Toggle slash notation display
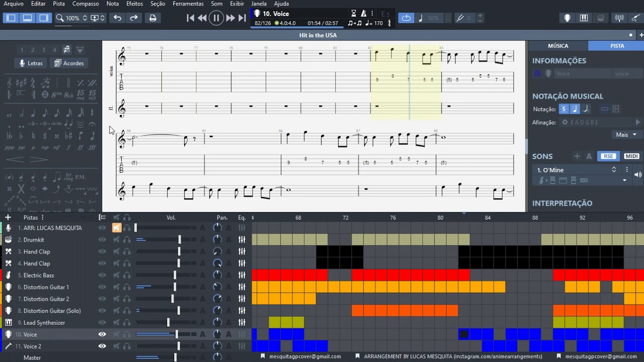 tap(585, 109)
